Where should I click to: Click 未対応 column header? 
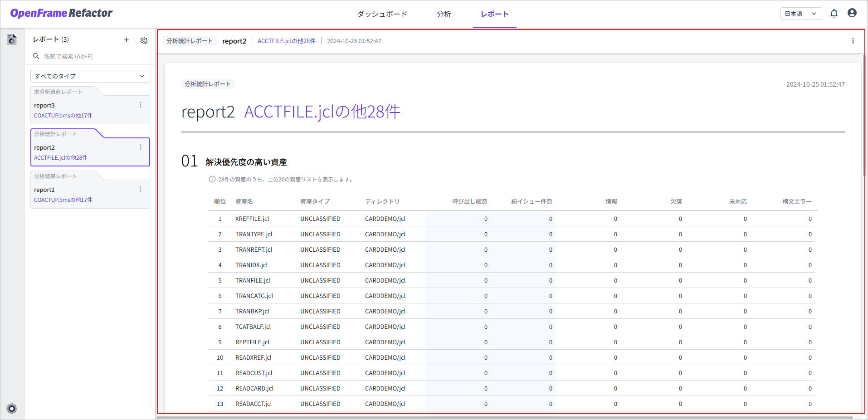tap(738, 201)
